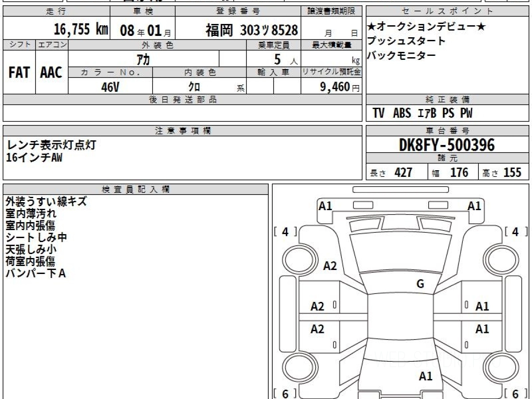Select chassis number DK8FY-500396
This screenshot has height=399, width=532.
point(447,145)
